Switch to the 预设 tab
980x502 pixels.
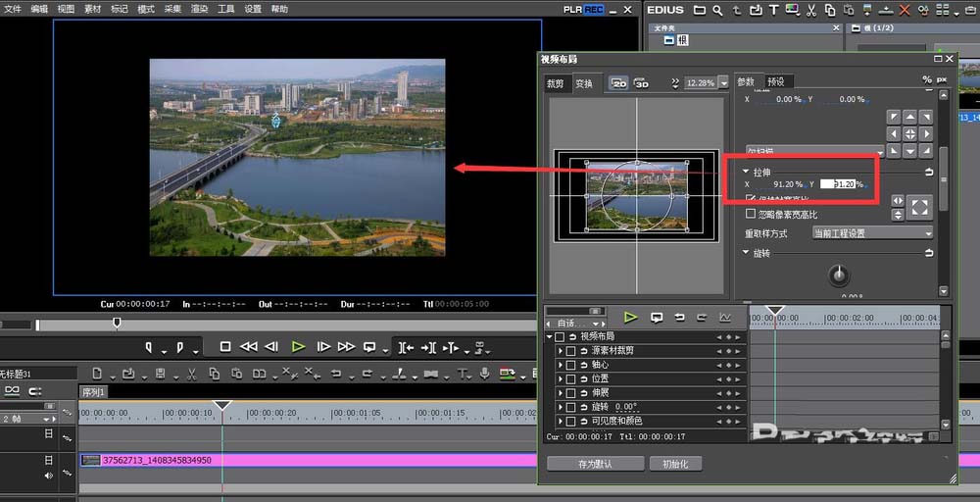coord(775,82)
